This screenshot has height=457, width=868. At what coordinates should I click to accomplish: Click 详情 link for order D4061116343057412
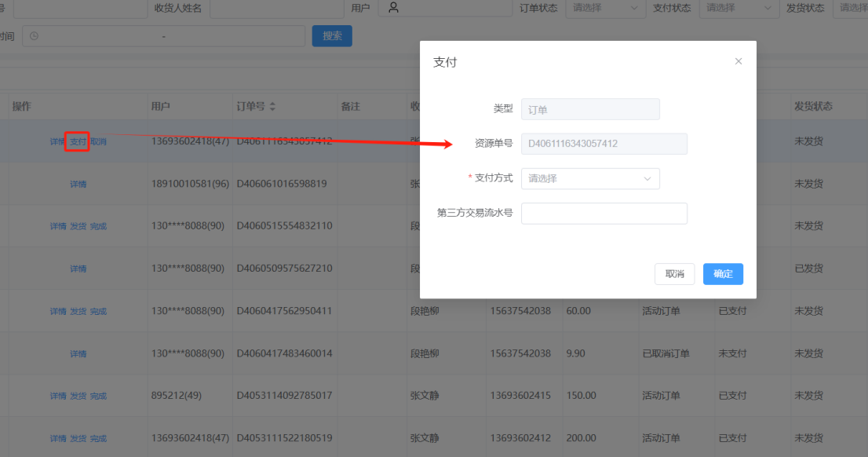(57, 142)
